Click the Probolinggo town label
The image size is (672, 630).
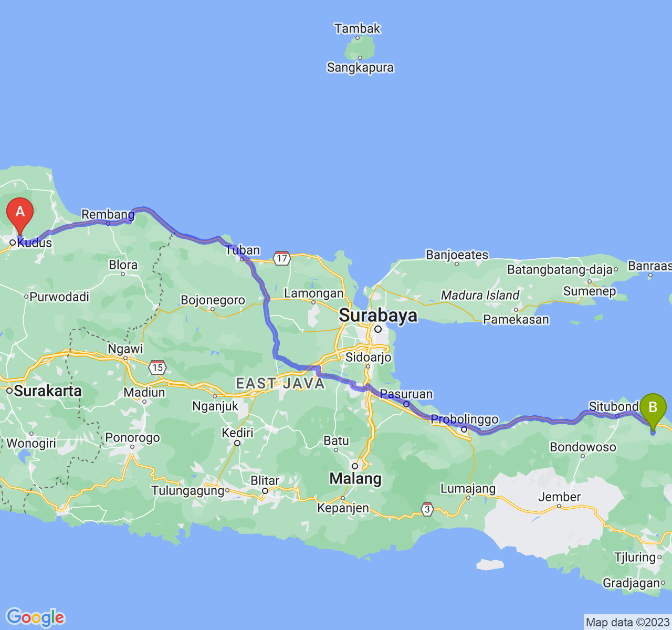click(465, 419)
